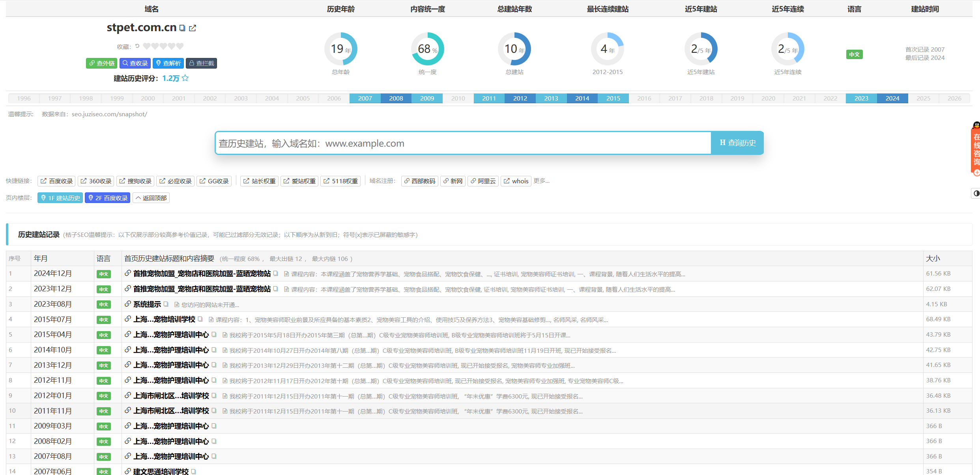Screen dimensions: 980x475
Task: Click the first heart in favorites rating
Action: pos(146,46)
